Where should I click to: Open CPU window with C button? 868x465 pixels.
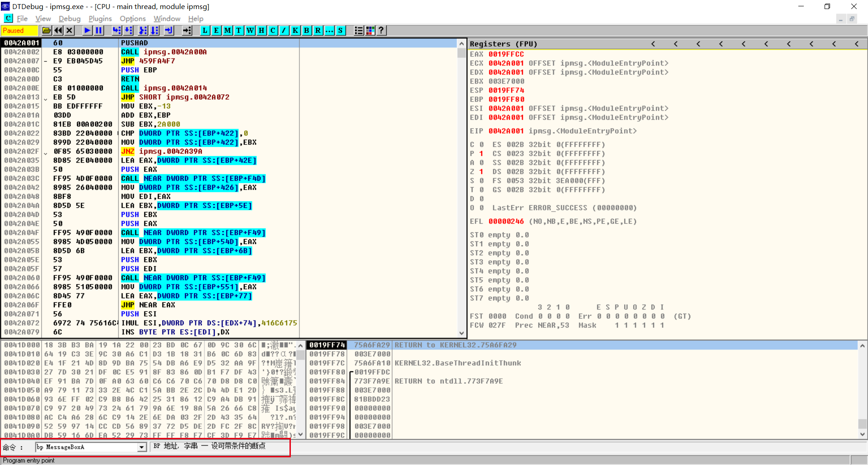(x=273, y=30)
